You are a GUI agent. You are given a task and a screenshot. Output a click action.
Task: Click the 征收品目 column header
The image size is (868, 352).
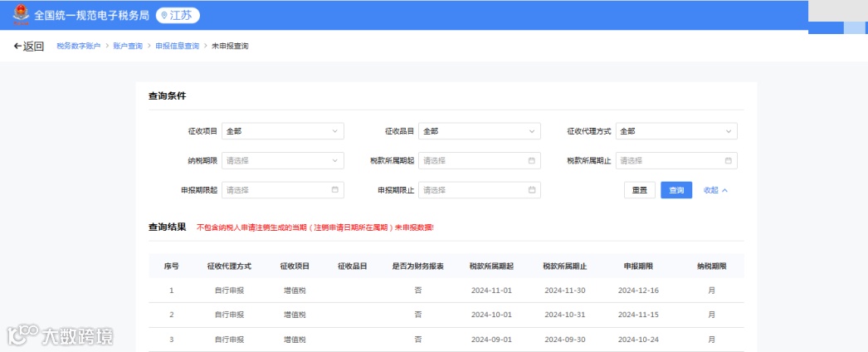tap(352, 266)
